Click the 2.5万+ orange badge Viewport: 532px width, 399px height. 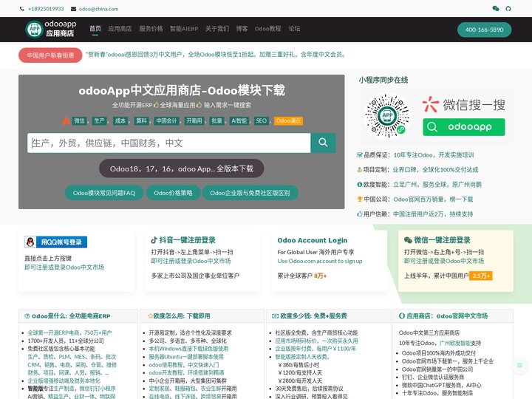[x=481, y=276]
